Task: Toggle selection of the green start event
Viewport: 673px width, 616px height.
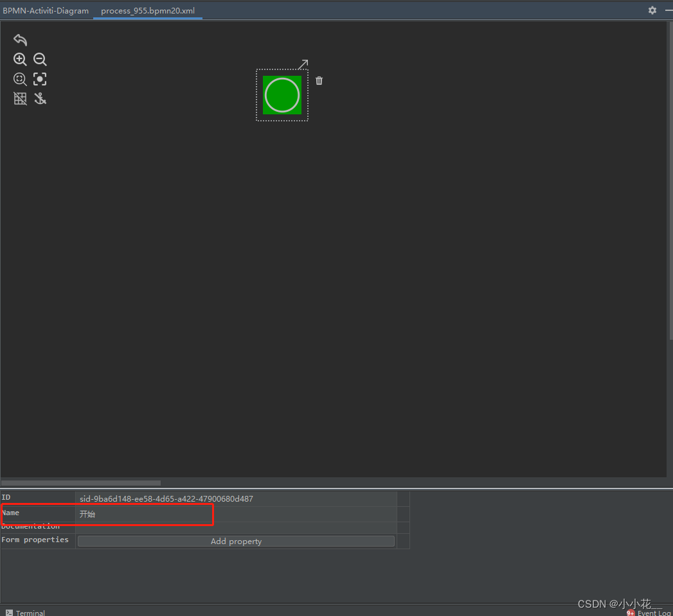Action: (x=282, y=95)
